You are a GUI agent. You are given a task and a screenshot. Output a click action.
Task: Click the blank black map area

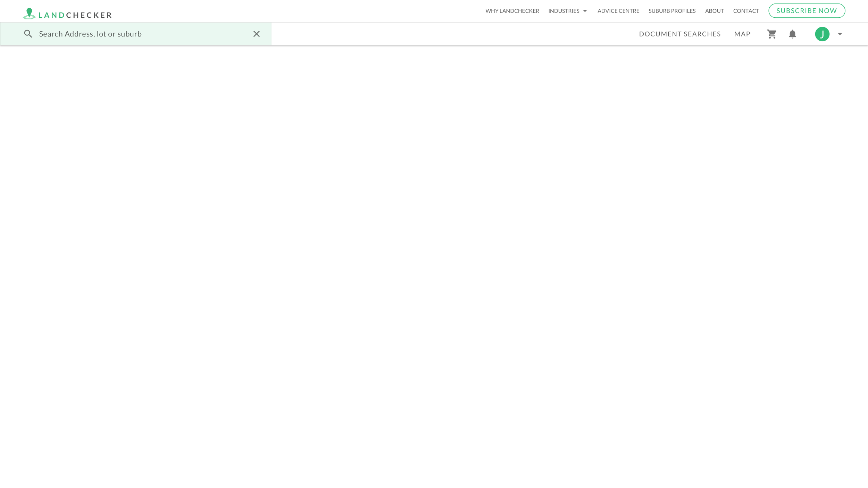434,264
